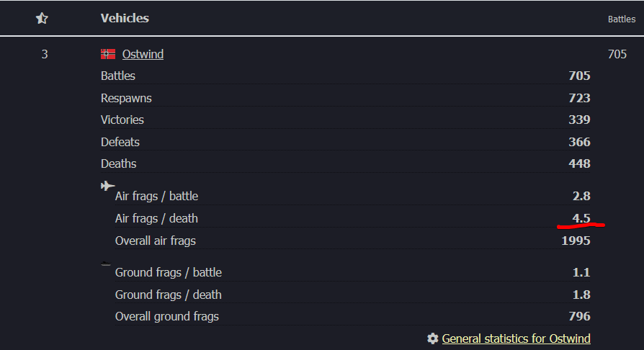Click the Air frags / battle label

tap(156, 196)
